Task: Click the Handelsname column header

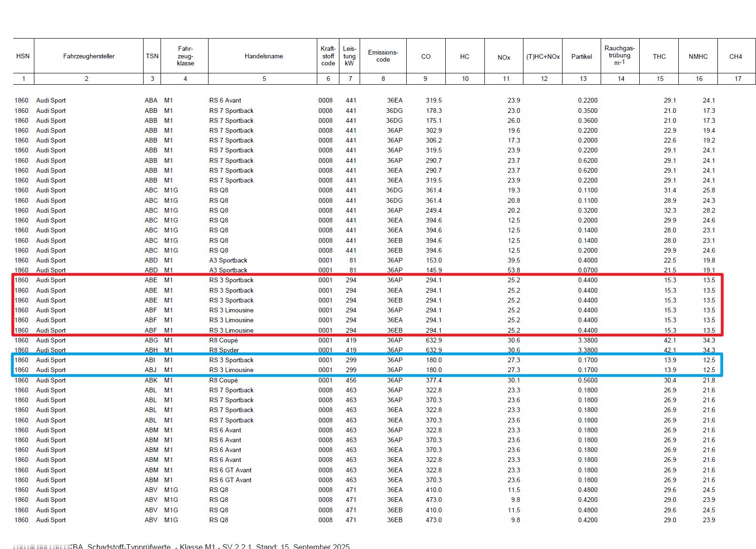Action: click(264, 56)
